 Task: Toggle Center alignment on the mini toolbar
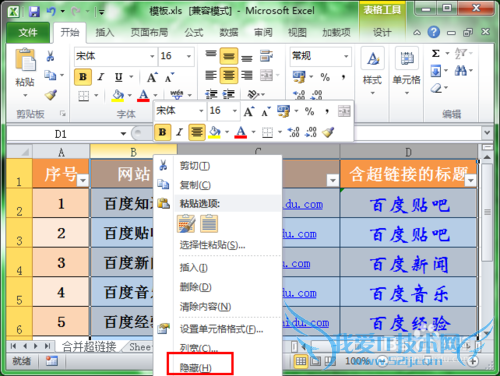click(x=197, y=132)
